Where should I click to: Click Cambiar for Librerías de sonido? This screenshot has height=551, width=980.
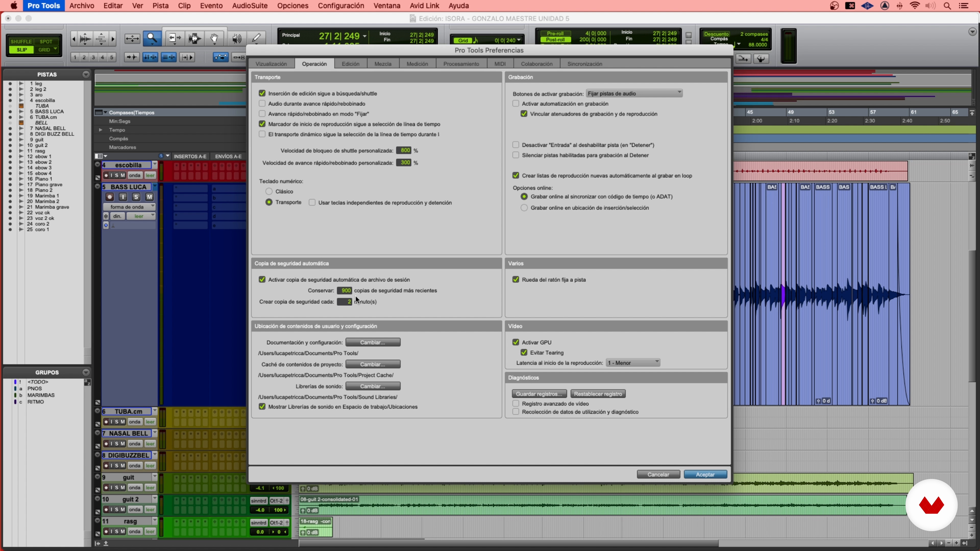pyautogui.click(x=373, y=386)
